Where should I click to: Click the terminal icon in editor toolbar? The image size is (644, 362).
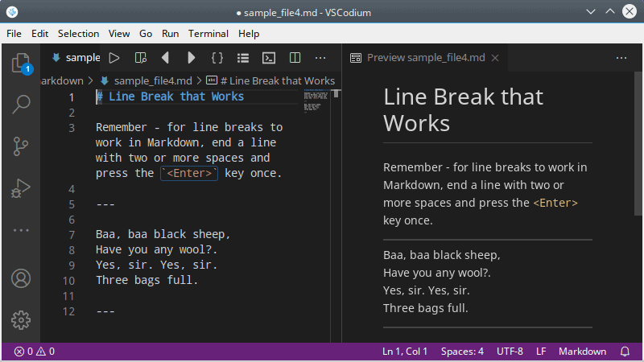point(270,58)
